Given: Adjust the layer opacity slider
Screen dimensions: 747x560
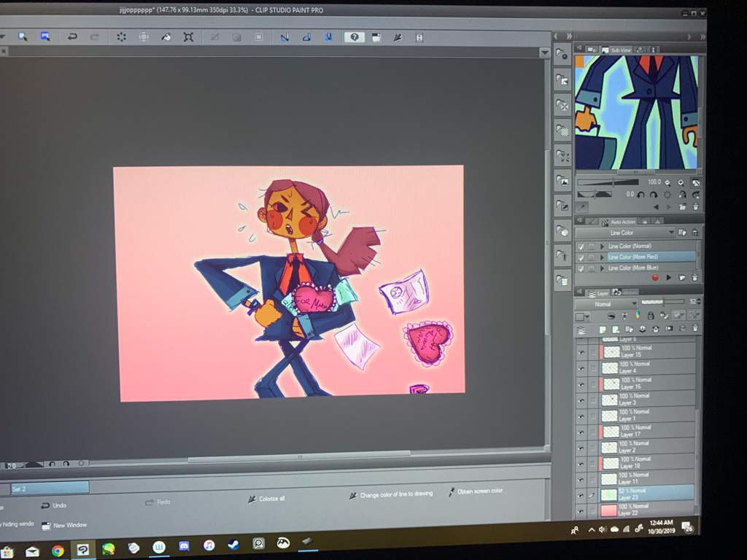Looking at the screenshot, I should click(661, 302).
